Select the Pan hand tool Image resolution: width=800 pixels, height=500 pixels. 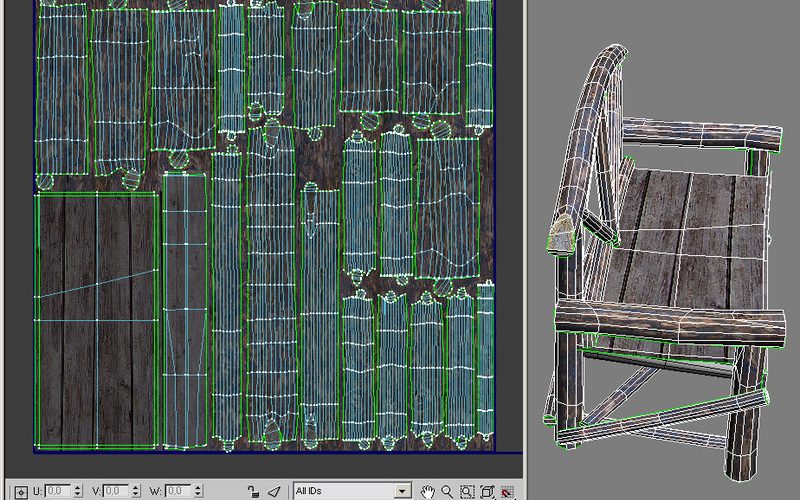427,492
